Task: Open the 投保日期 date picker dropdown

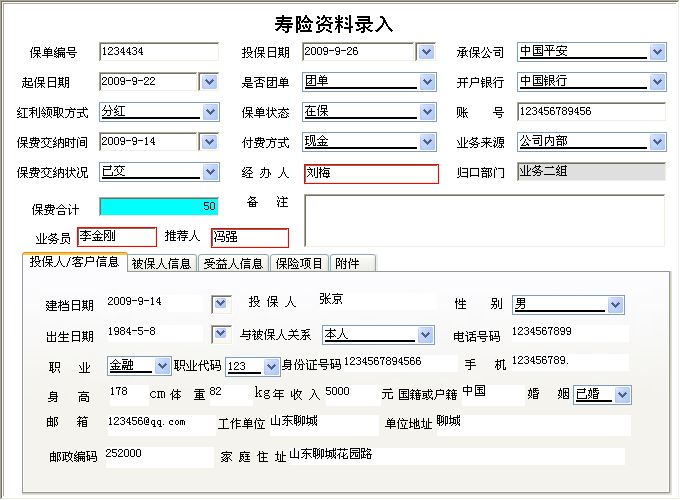Action: pos(426,52)
